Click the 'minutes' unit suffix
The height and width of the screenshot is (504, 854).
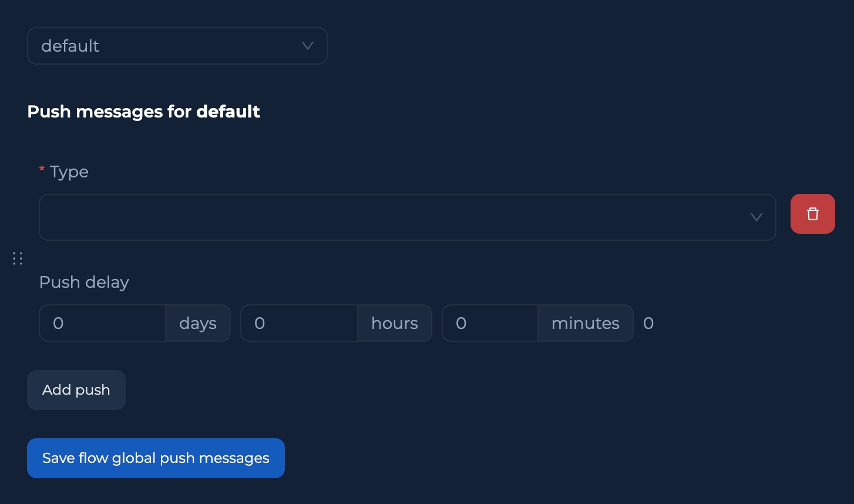click(585, 323)
